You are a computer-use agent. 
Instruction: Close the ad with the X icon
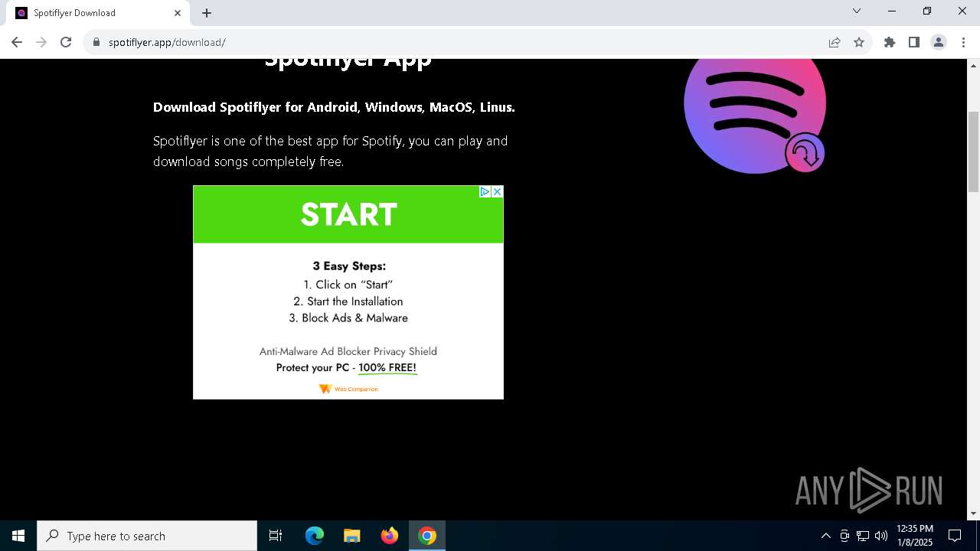pos(497,191)
